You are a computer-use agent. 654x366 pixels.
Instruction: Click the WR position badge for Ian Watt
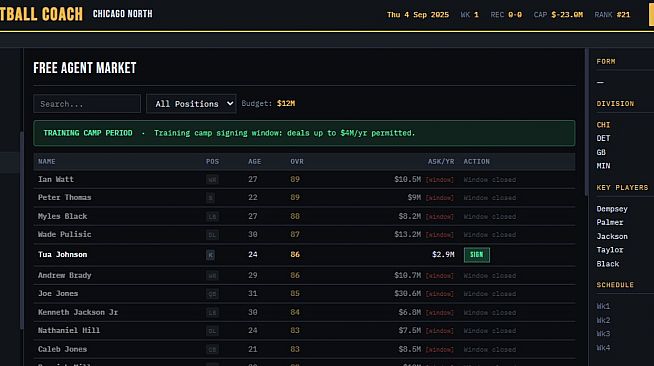coord(212,180)
